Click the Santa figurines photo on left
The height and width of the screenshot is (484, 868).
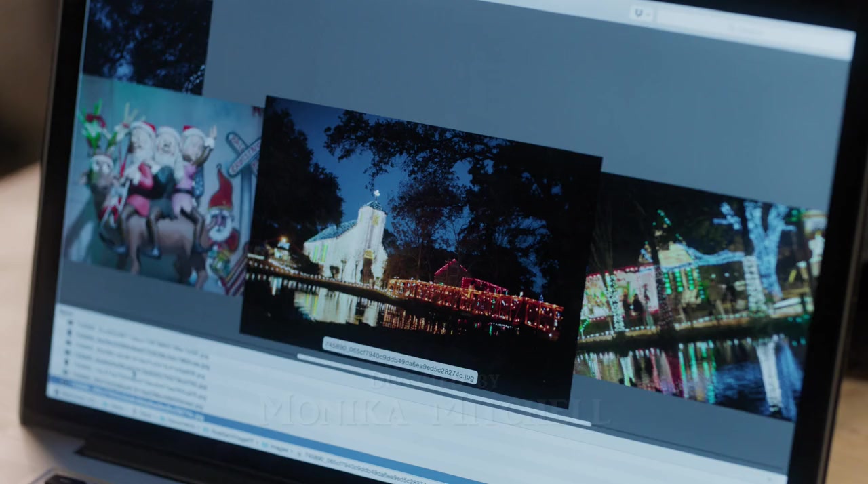[163, 190]
